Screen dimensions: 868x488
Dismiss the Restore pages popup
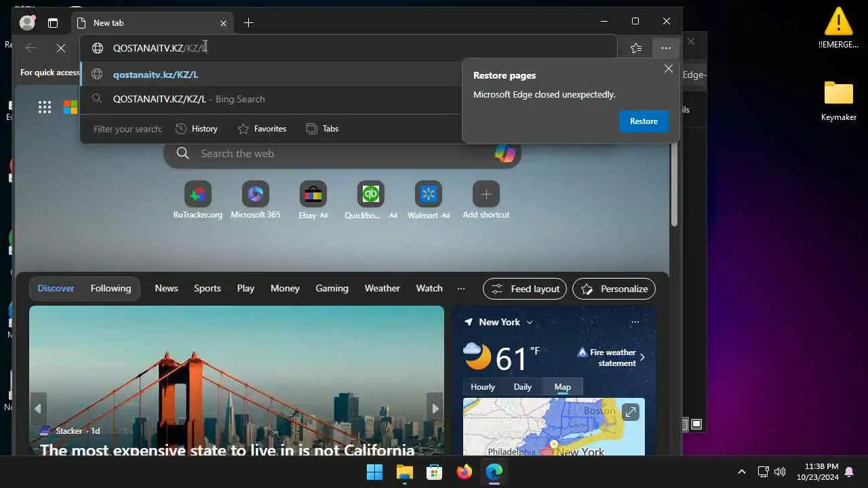click(669, 69)
